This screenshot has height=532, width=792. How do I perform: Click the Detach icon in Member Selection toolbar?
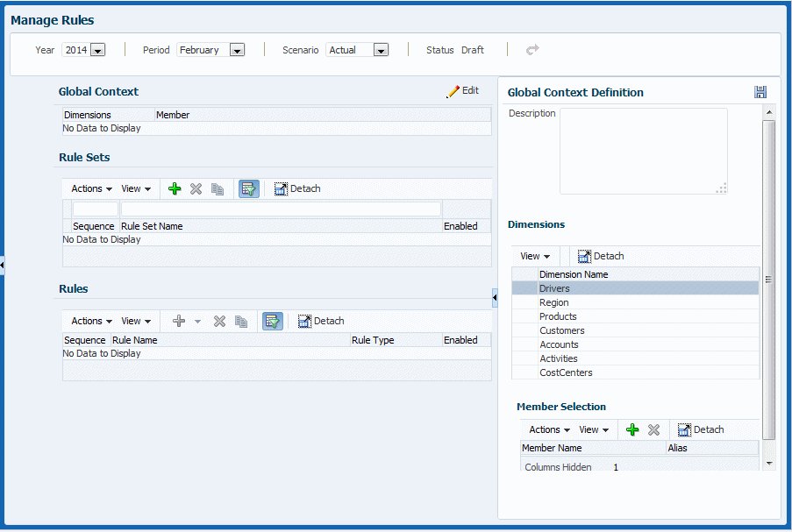click(x=684, y=429)
